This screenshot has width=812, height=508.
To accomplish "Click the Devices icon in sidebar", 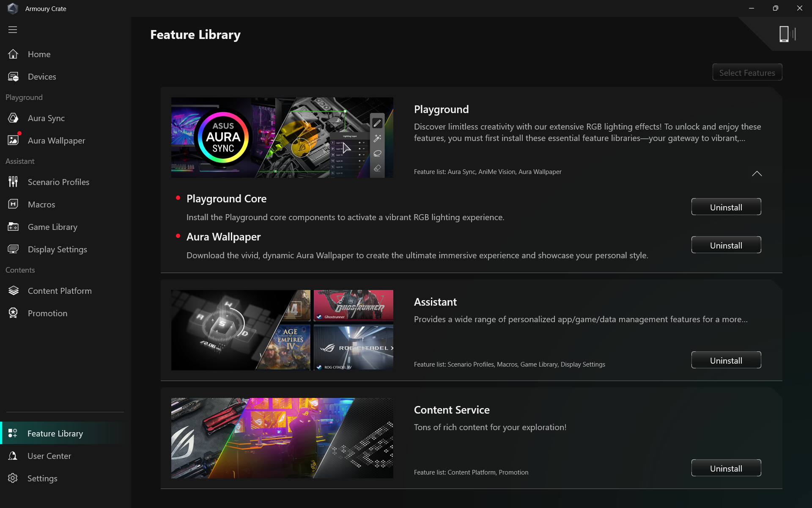I will (x=13, y=77).
